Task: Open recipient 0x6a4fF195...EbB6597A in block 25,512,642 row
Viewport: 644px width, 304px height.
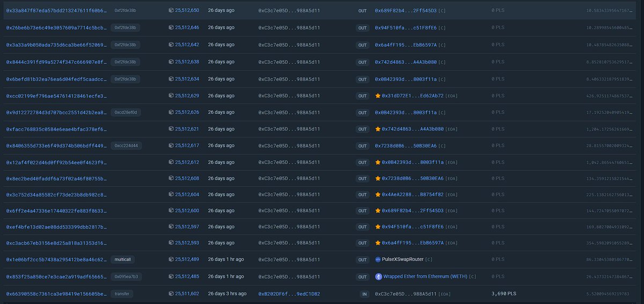Action: pyautogui.click(x=406, y=45)
